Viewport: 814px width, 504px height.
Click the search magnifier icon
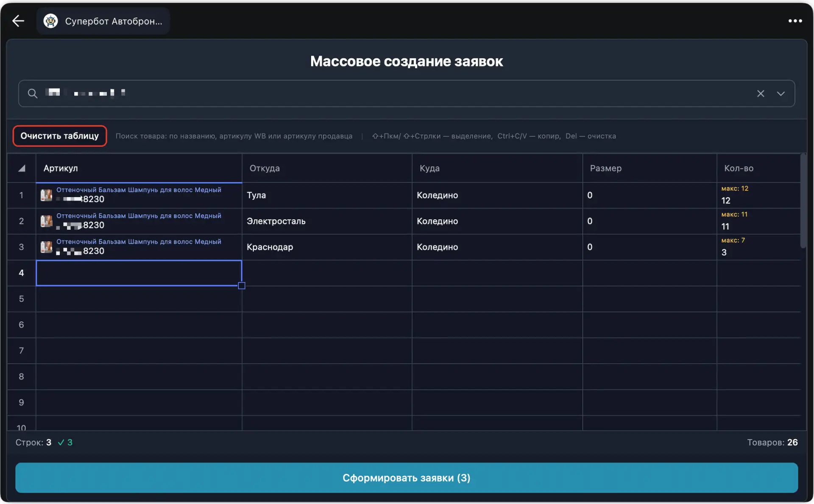click(33, 93)
